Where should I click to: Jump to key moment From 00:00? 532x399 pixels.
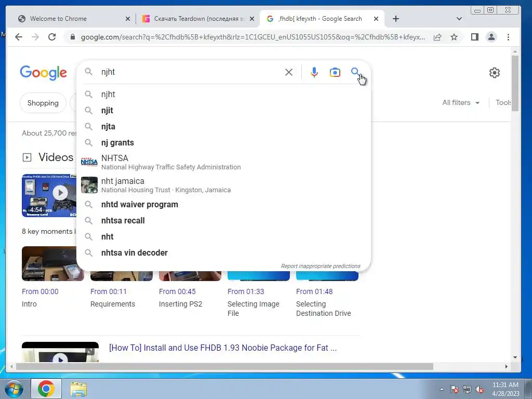pyautogui.click(x=40, y=291)
